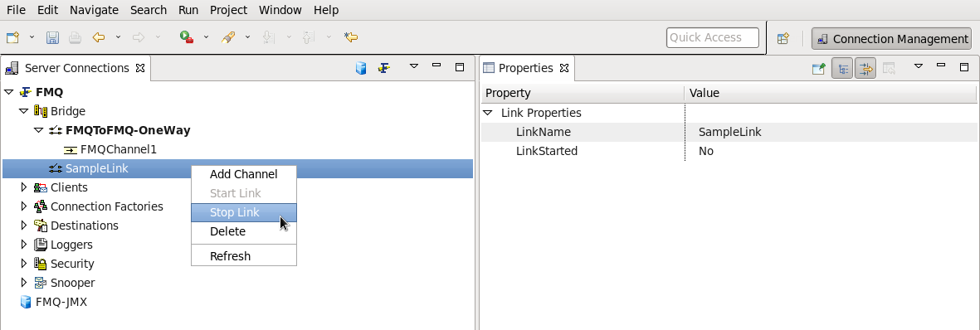
Task: Open Server Connections view menu dropdown
Action: pos(414,66)
